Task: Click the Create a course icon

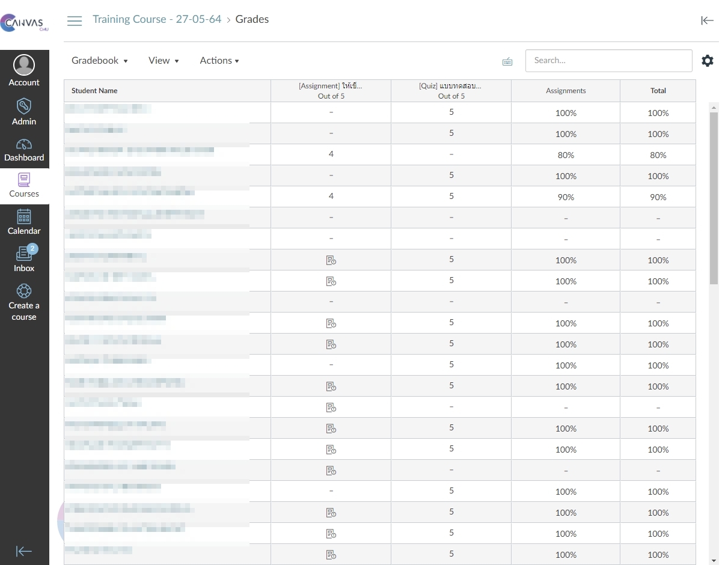Action: pos(24,291)
